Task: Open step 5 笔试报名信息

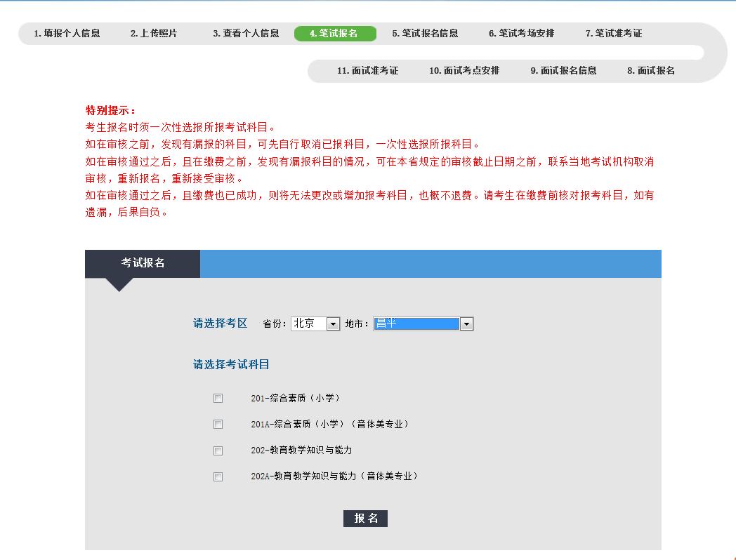Action: pos(425,33)
